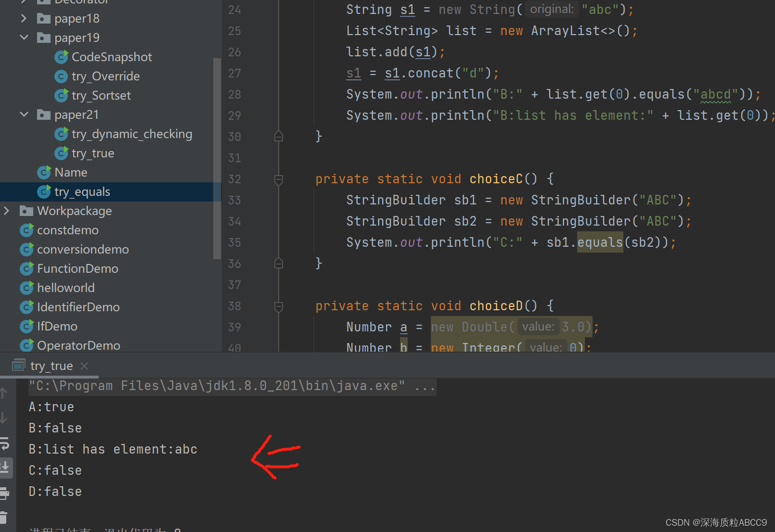The height and width of the screenshot is (532, 775).
Task: Select conversiondemo in the project tree
Action: [x=83, y=249]
